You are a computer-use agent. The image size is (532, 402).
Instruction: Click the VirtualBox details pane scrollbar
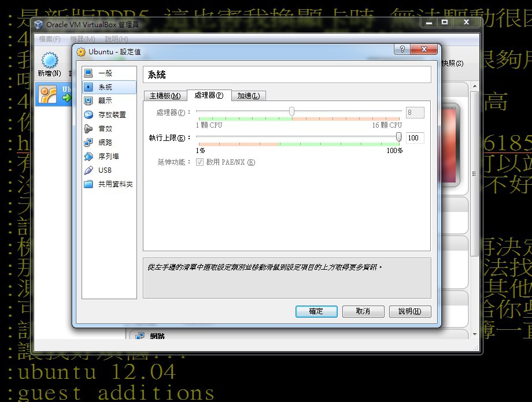point(475,174)
